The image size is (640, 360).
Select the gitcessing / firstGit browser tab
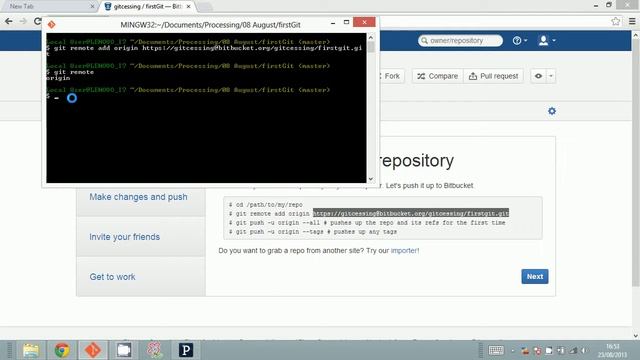pos(147,7)
